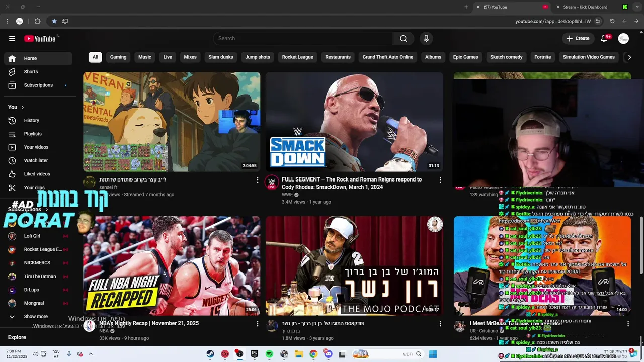644x362 pixels.
Task: Open the browser extensions puzzle icon
Action: pyautogui.click(x=38, y=21)
